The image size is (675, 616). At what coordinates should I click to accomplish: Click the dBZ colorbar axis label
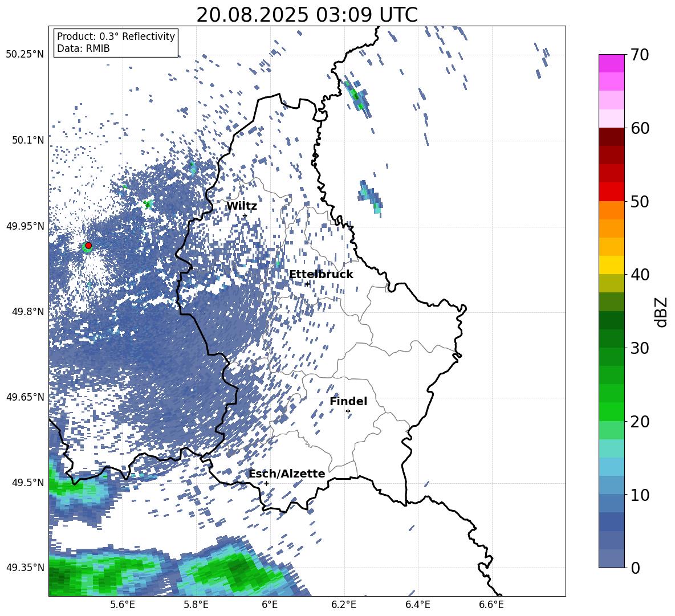[661, 312]
